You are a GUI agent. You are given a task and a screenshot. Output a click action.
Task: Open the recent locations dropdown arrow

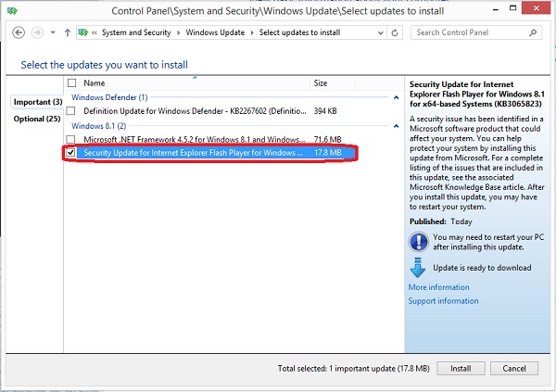click(x=53, y=32)
